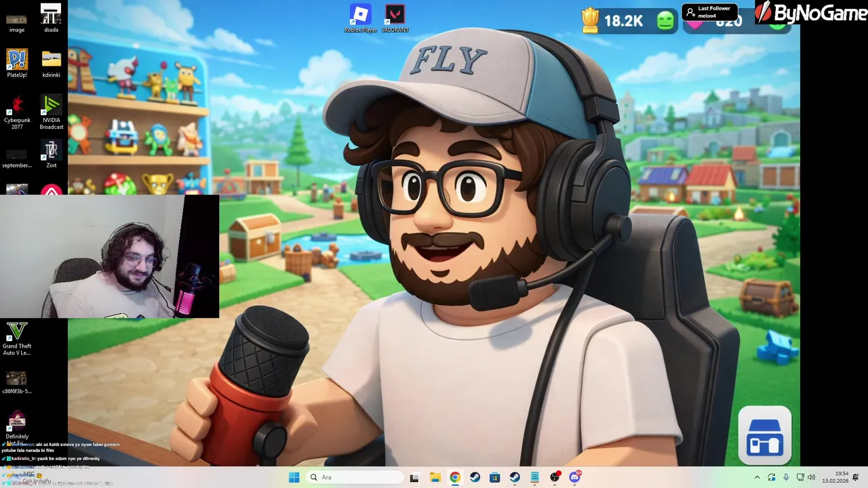Open the Roblox Player desktop shortcut
This screenshot has height=488, width=868.
point(360,18)
